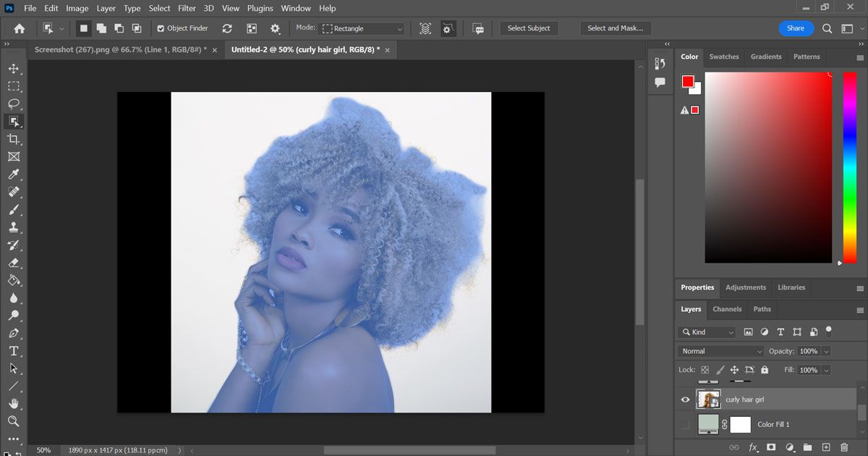Open the Object Finder settings gear
This screenshot has width=868, height=456.
tap(275, 28)
